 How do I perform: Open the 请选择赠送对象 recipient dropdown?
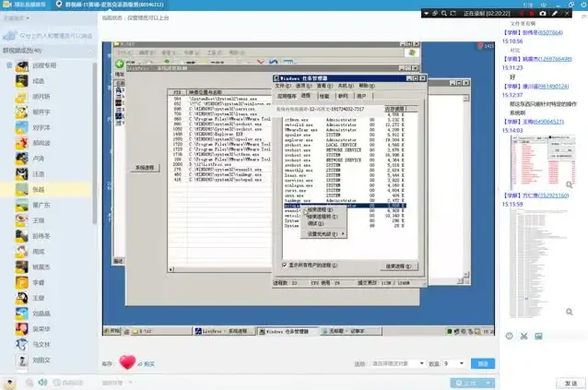coord(398,364)
